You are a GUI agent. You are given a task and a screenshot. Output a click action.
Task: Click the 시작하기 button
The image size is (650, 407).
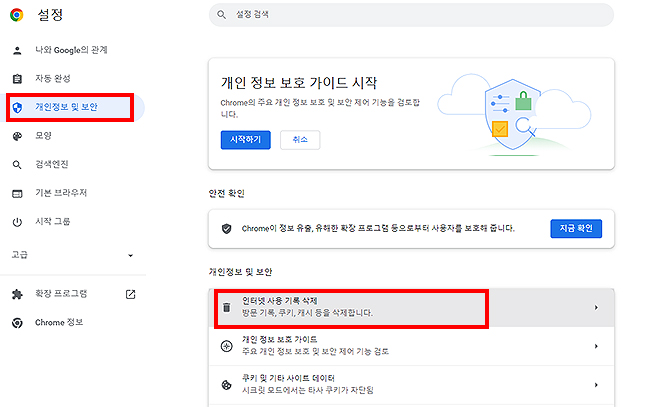pyautogui.click(x=245, y=140)
